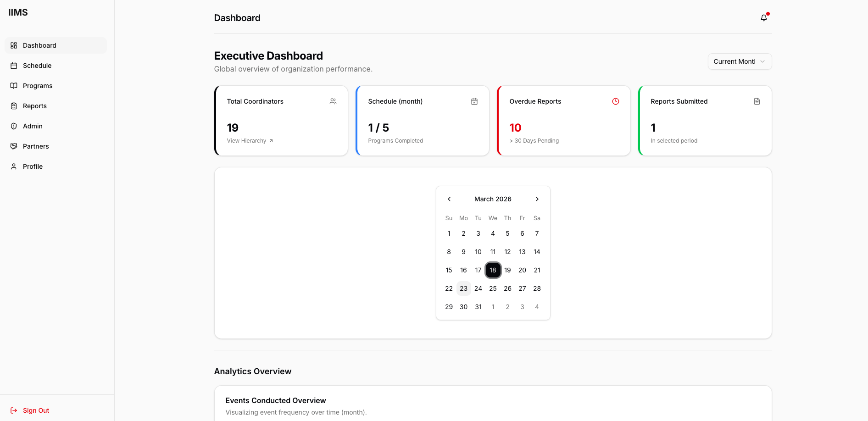Choose March 31 in the calendar grid
Viewport: 868px width, 421px height.
point(478,306)
